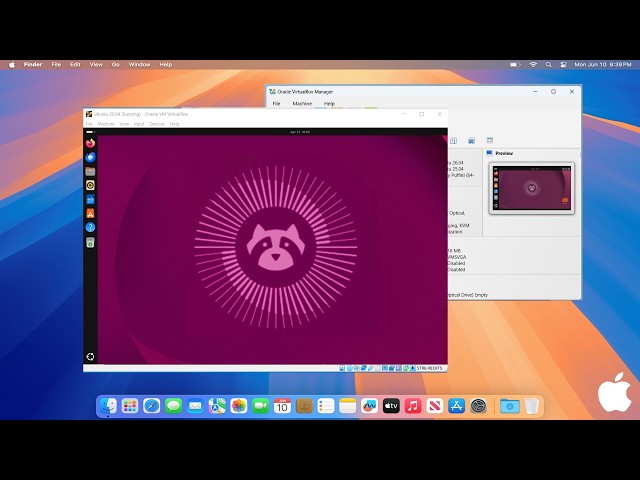
Task: Open View menu of Ubuntu VM window
Action: (124, 124)
